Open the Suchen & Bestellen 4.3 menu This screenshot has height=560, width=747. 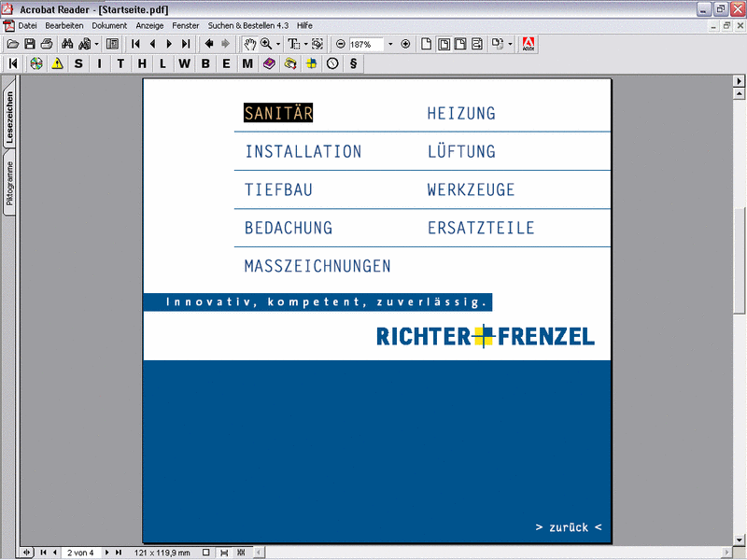(248, 26)
